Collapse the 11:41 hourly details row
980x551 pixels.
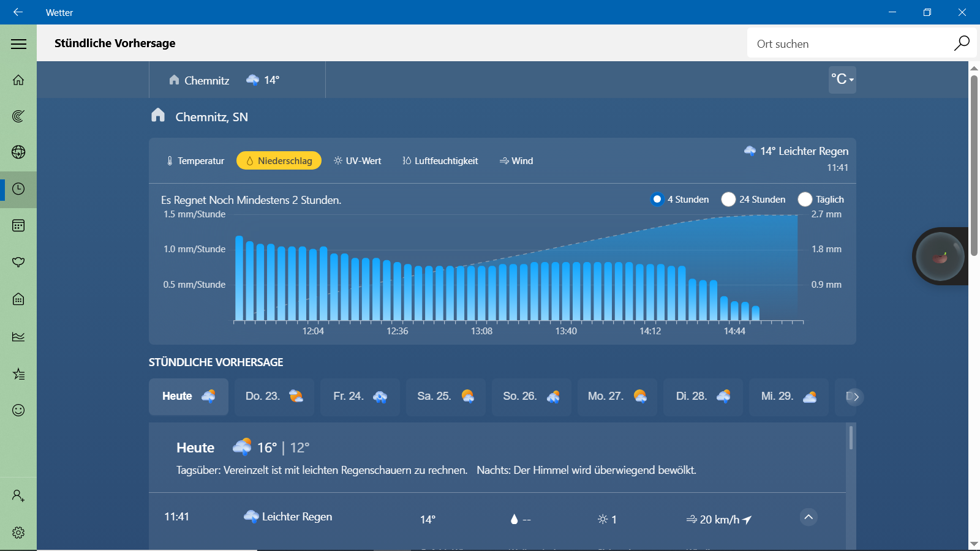coord(809,517)
